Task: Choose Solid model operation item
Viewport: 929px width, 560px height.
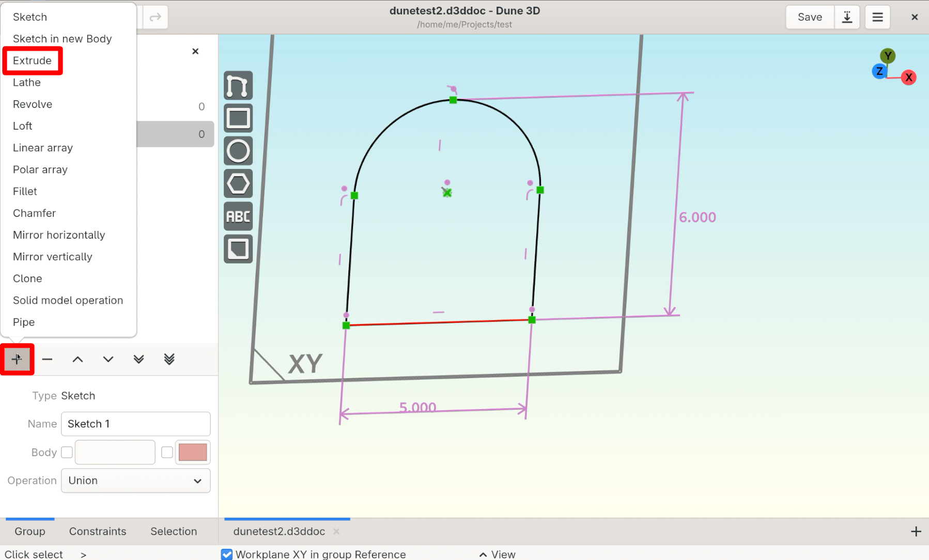Action: pos(68,300)
